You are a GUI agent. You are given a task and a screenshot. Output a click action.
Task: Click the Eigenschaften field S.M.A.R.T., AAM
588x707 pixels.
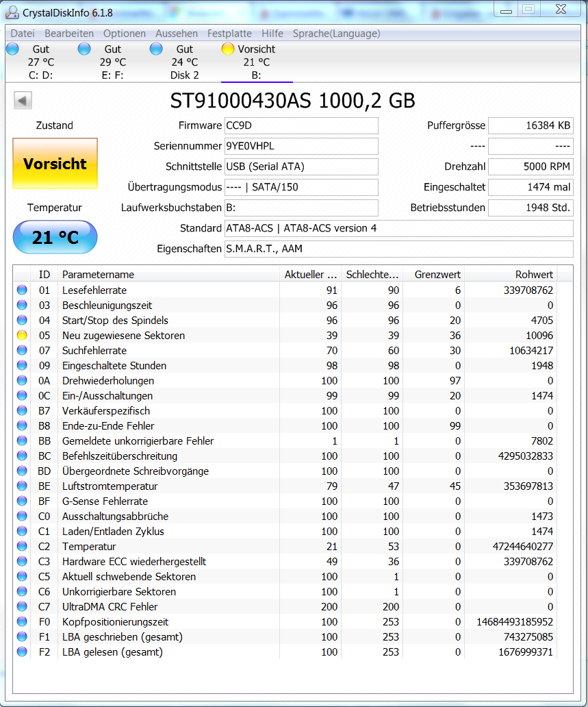(399, 249)
